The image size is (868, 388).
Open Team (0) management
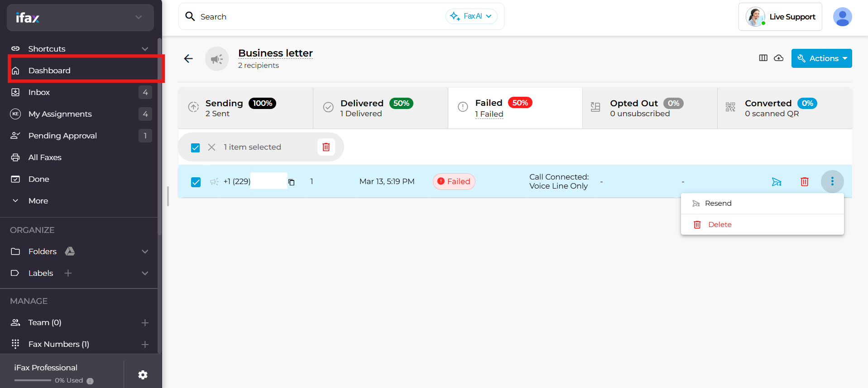click(45, 322)
